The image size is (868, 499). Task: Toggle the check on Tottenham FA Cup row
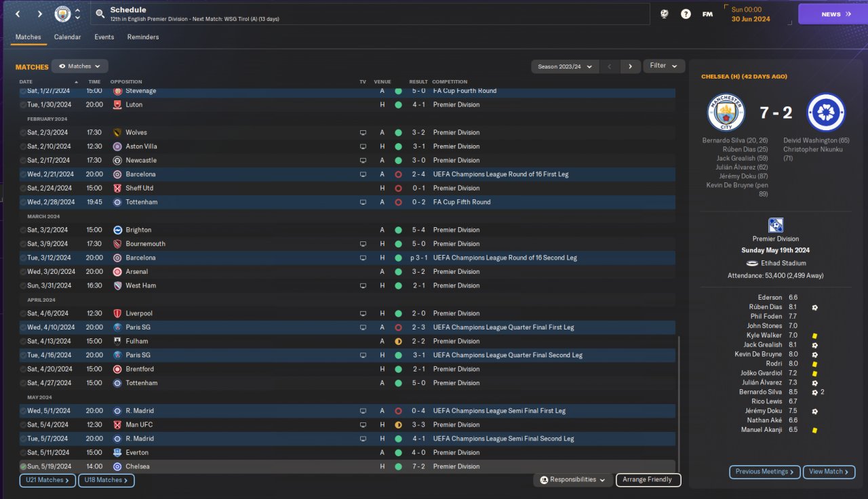(23, 202)
